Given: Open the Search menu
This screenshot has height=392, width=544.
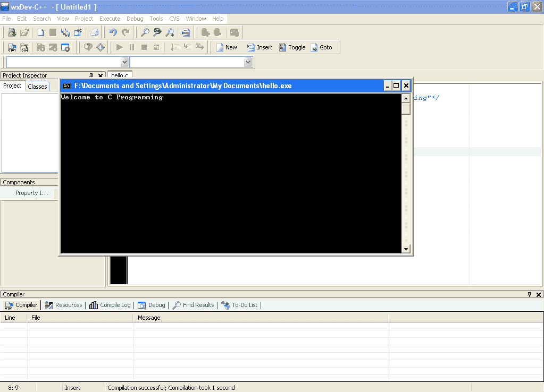Looking at the screenshot, I should click(x=41, y=18).
